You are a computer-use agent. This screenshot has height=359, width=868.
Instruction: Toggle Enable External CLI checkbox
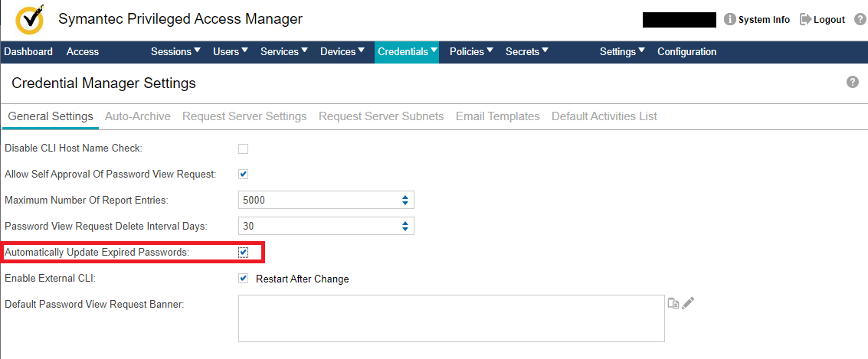[x=243, y=278]
